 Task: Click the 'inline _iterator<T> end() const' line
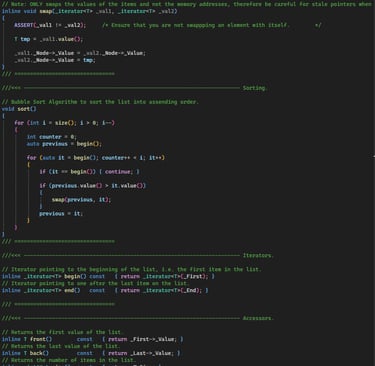pos(105,290)
